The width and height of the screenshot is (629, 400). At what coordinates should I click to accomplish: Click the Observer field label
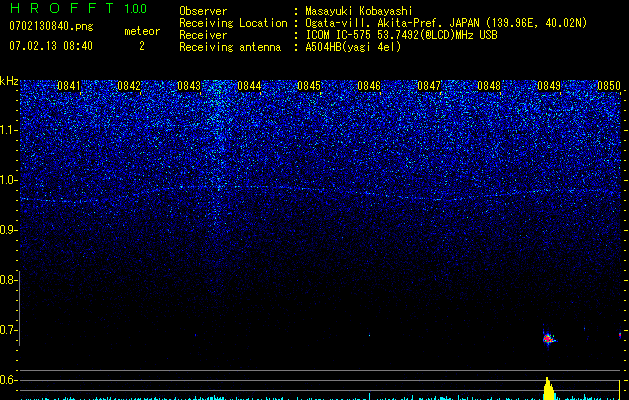(203, 11)
